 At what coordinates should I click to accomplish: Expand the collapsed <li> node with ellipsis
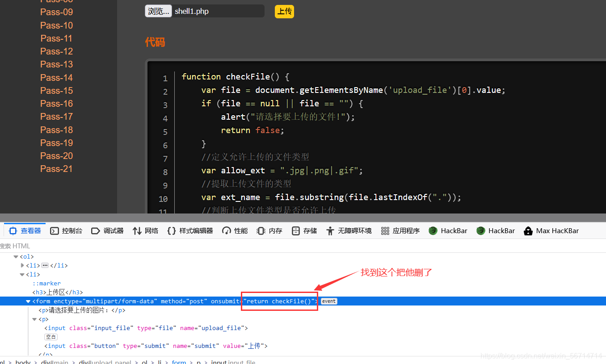pyautogui.click(x=22, y=265)
